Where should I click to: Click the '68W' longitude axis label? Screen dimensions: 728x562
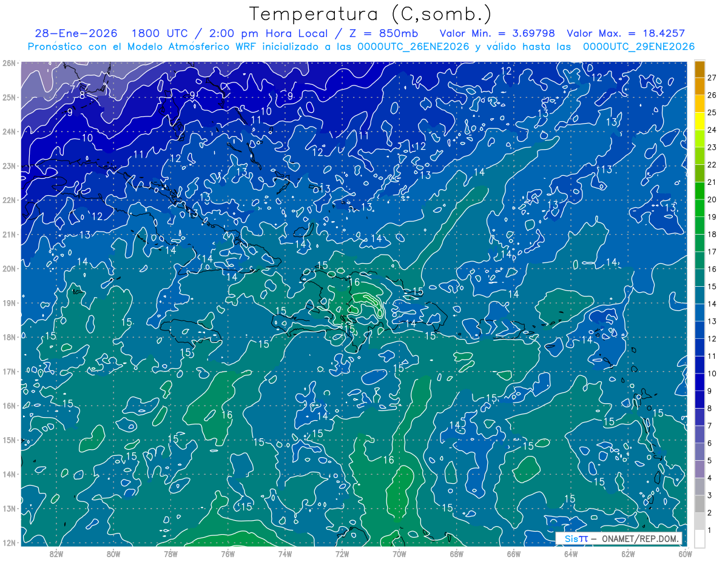[456, 554]
